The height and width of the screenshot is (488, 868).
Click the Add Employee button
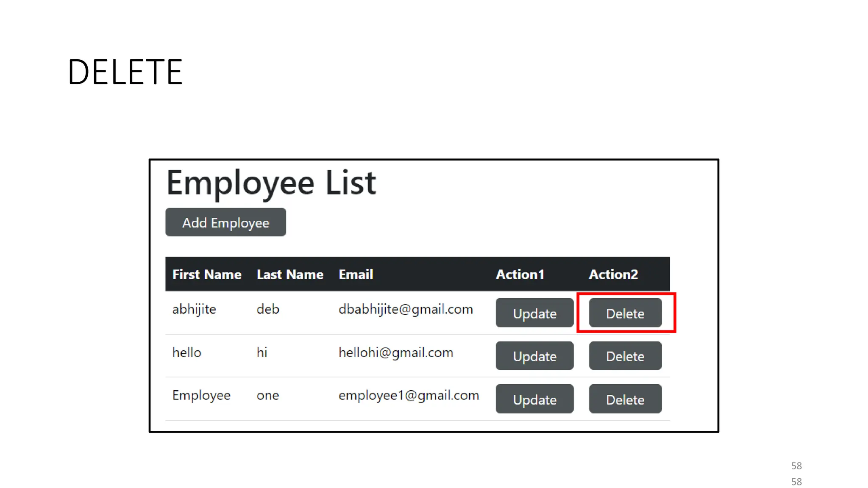coord(225,222)
